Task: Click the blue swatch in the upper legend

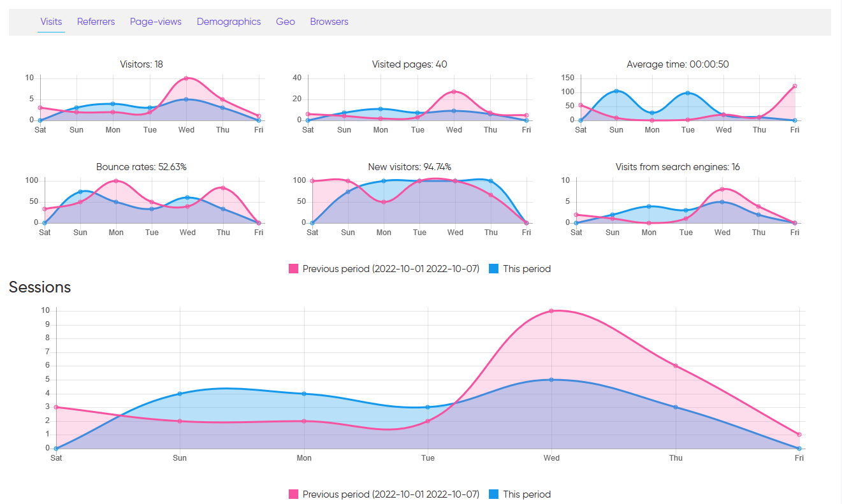Action: (x=494, y=269)
